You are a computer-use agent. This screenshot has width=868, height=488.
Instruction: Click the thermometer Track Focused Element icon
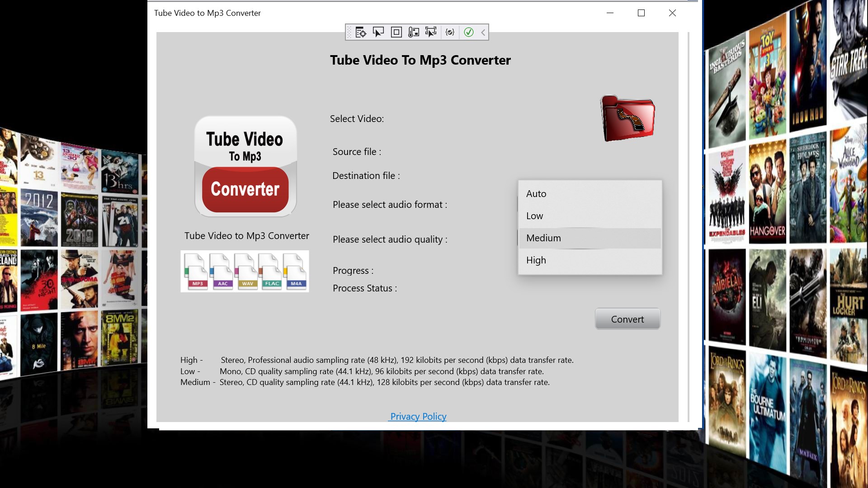(413, 32)
